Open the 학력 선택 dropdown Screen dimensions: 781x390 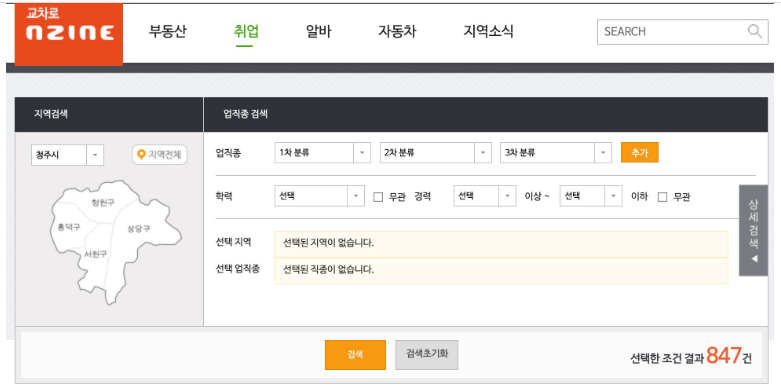319,196
